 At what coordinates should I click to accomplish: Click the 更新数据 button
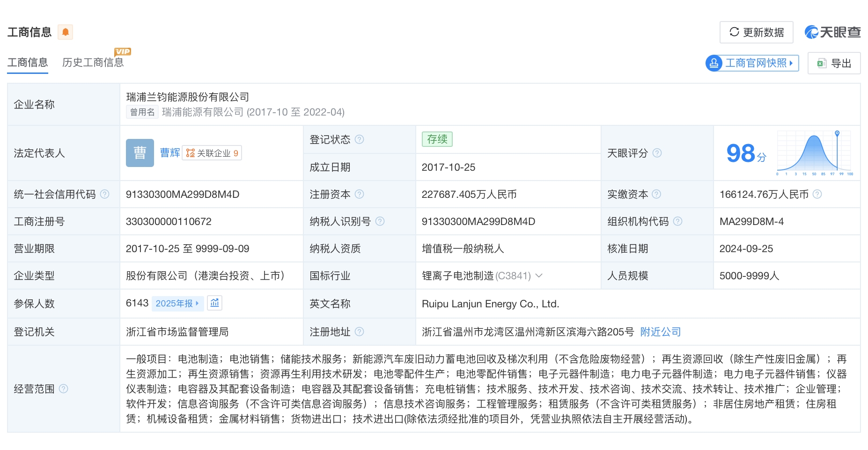pos(757,32)
